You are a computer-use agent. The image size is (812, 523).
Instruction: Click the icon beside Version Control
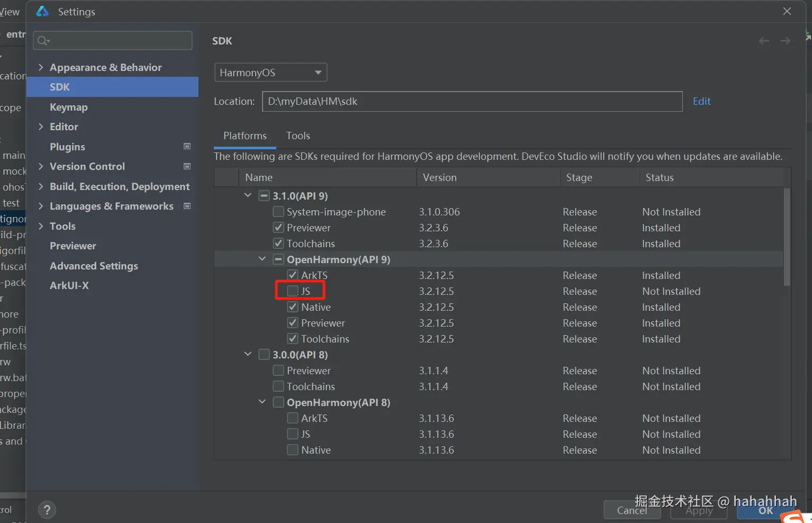coord(187,166)
